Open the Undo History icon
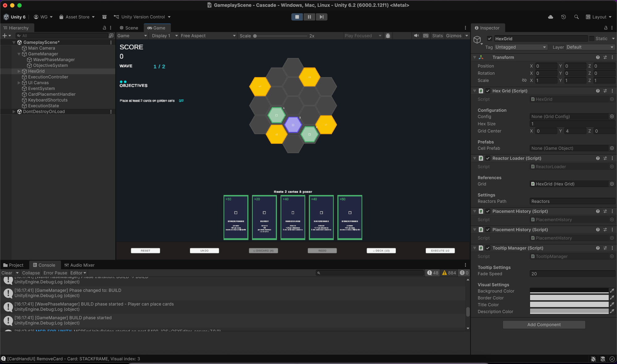617x364 pixels. (x=563, y=17)
